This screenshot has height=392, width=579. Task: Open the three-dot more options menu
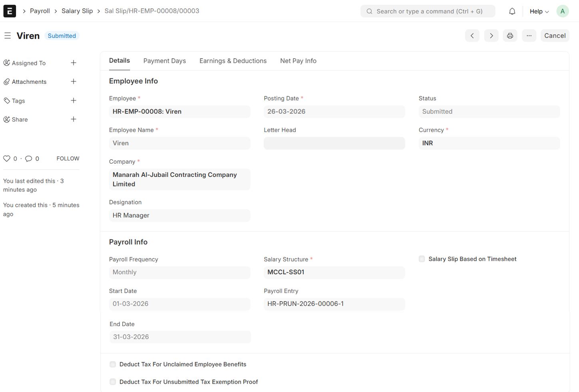(x=529, y=36)
